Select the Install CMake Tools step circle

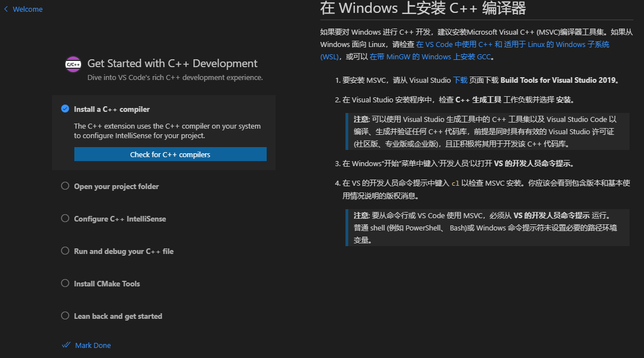65,283
